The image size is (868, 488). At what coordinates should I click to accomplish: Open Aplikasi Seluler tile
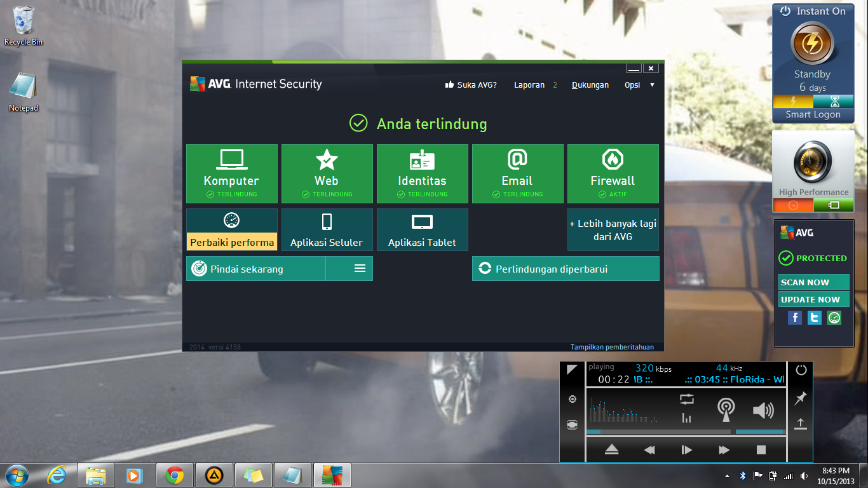[x=327, y=229]
